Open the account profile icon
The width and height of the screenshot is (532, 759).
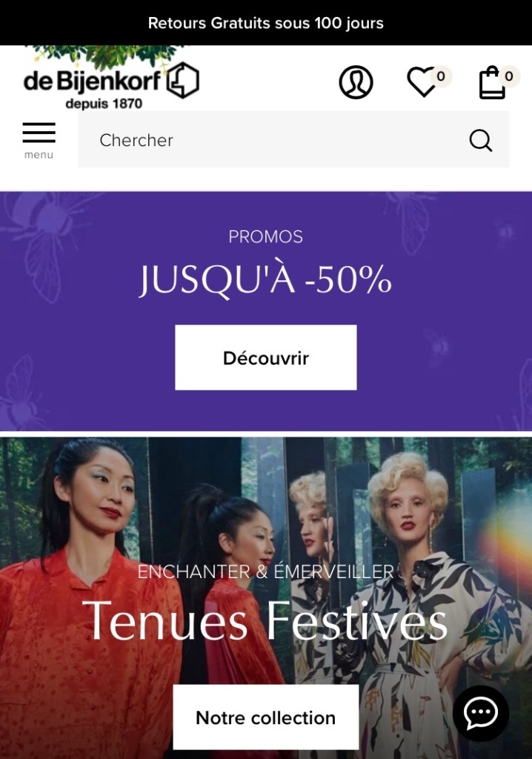coord(356,82)
